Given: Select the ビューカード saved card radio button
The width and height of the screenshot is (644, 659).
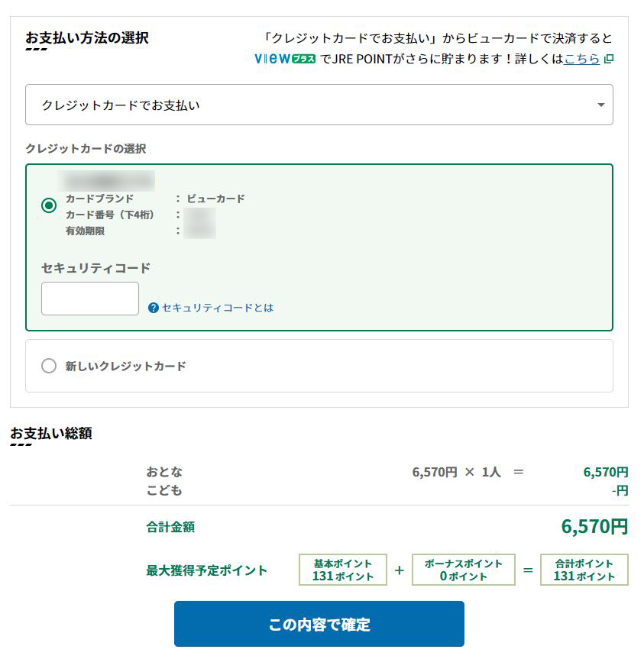Looking at the screenshot, I should pyautogui.click(x=49, y=205).
